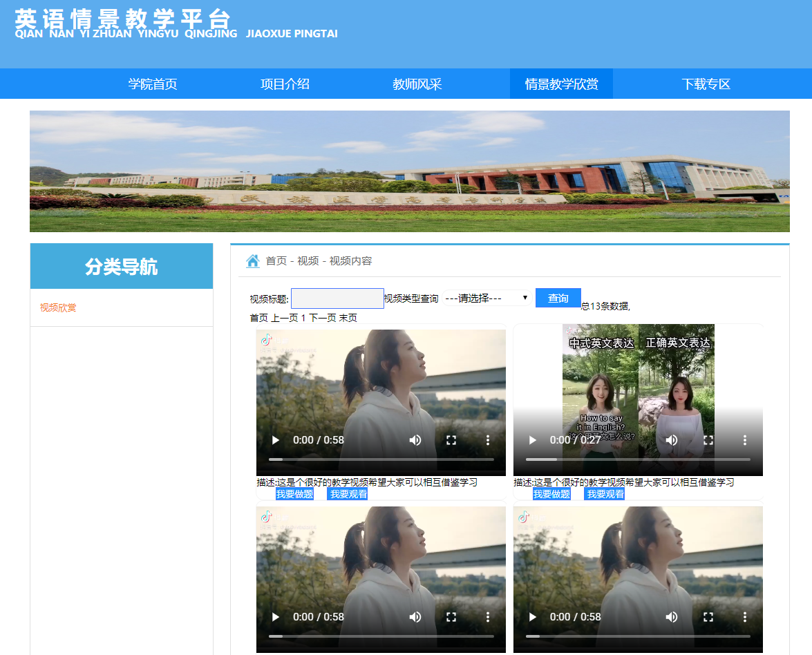Mute the bottom-right video's speaker
The width and height of the screenshot is (812, 655).
pos(672,617)
